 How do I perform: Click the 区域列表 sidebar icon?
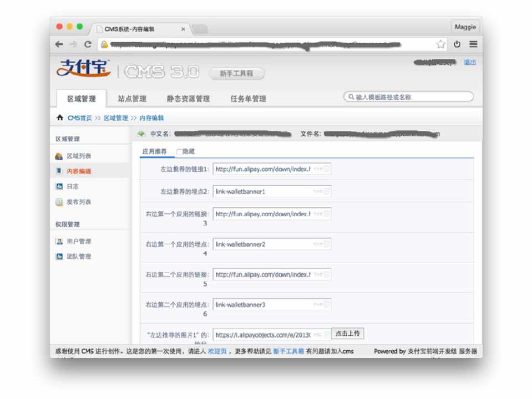click(x=59, y=156)
